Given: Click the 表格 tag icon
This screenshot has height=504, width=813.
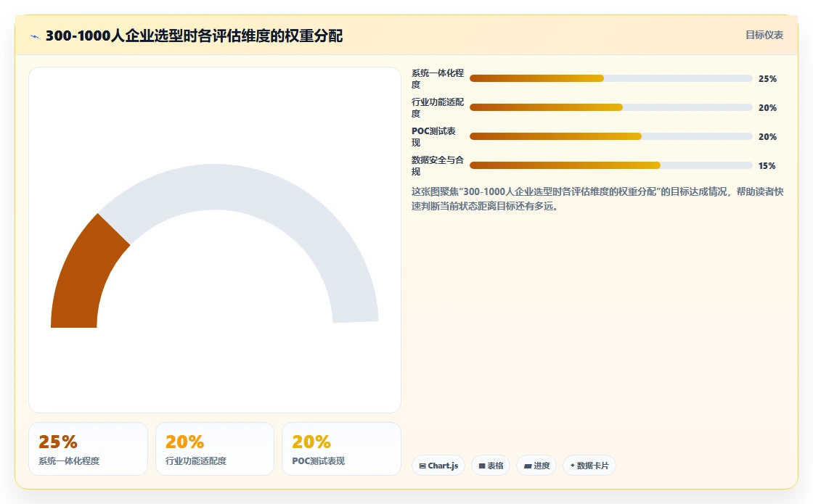Looking at the screenshot, I should 482,466.
